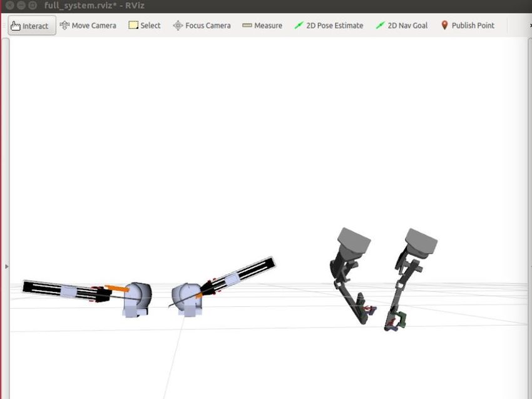Screen dimensions: 532x399
Task: Click the Measure ruler icon
Action: point(247,26)
